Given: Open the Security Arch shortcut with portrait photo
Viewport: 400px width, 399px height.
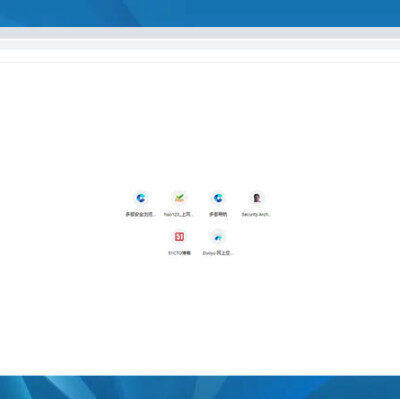Looking at the screenshot, I should point(256,204).
